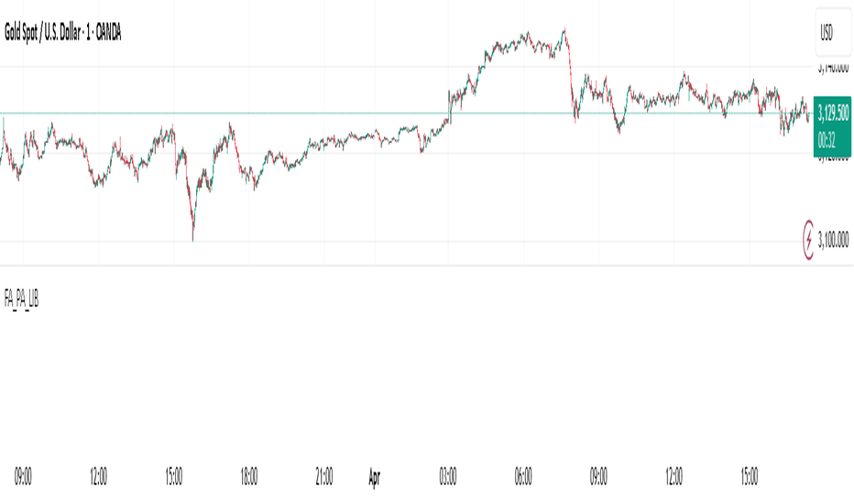Click the Gold Spot / U.S. Dollar symbol title
The image size is (854, 504).
coord(62,33)
